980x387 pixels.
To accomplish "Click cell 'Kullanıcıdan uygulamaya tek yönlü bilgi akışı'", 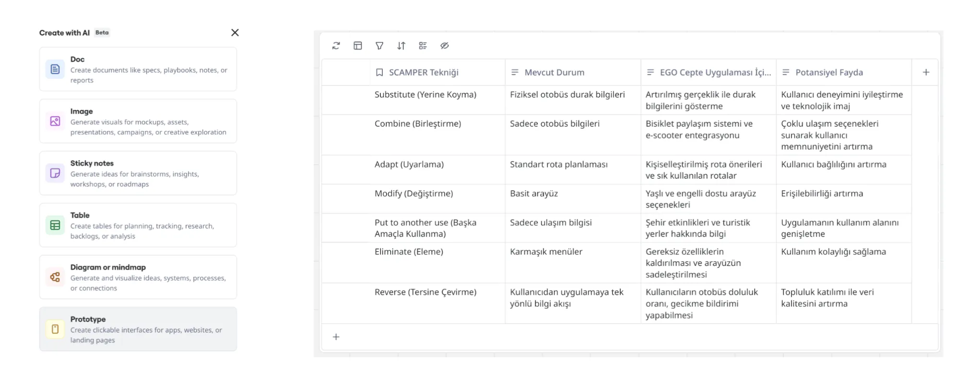I will point(573,303).
